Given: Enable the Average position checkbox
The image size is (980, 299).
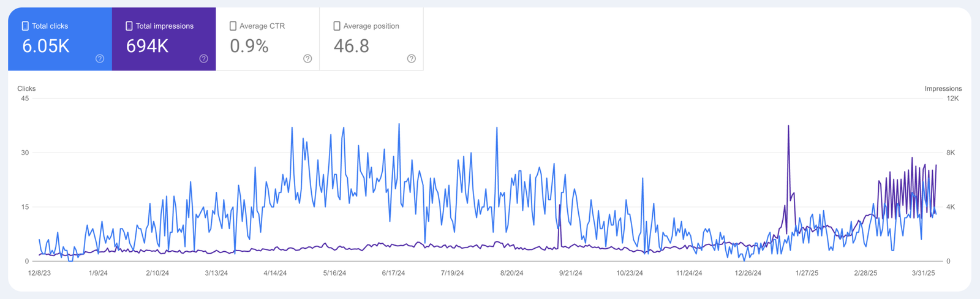Looking at the screenshot, I should point(337,26).
